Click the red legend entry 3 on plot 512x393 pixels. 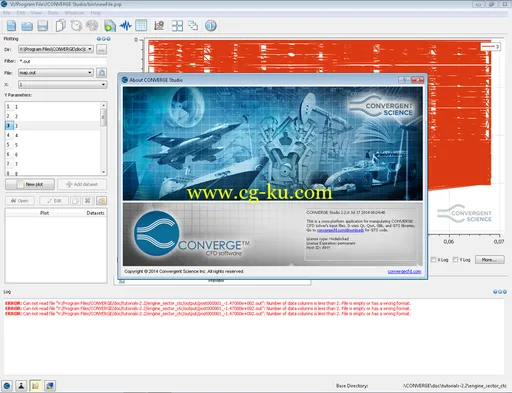coord(491,47)
